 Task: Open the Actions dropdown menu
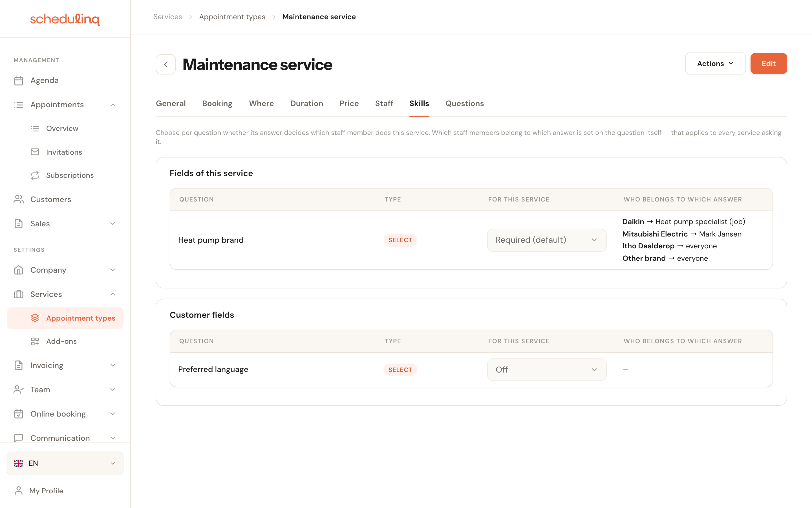click(x=715, y=63)
